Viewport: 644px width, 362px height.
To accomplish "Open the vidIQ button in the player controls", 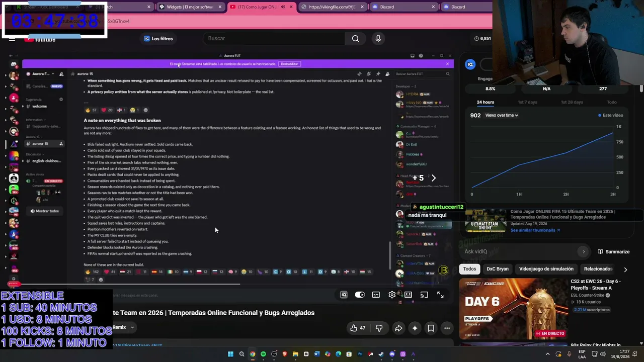I will click(x=344, y=295).
